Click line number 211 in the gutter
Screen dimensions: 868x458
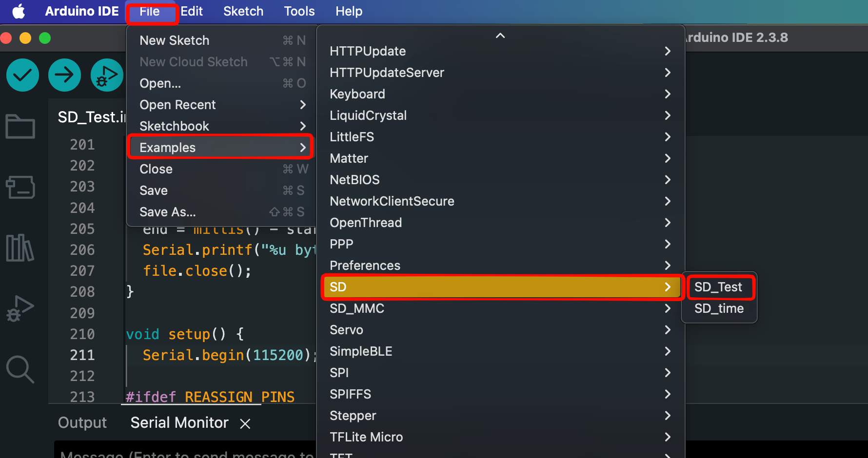82,355
